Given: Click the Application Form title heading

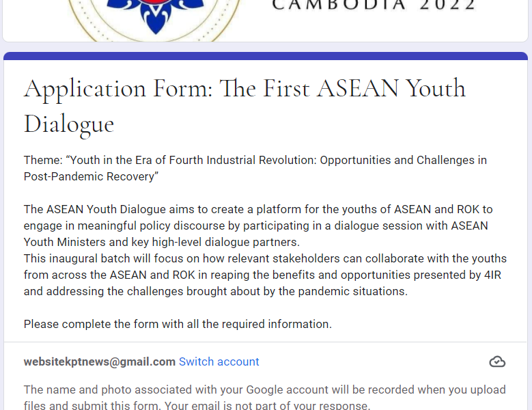Looking at the screenshot, I should pyautogui.click(x=244, y=106).
